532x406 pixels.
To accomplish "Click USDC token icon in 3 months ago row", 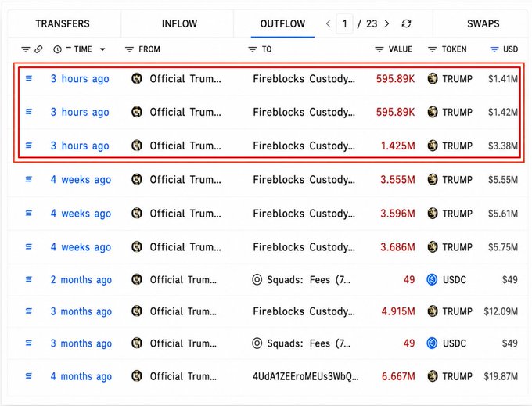I will point(432,343).
